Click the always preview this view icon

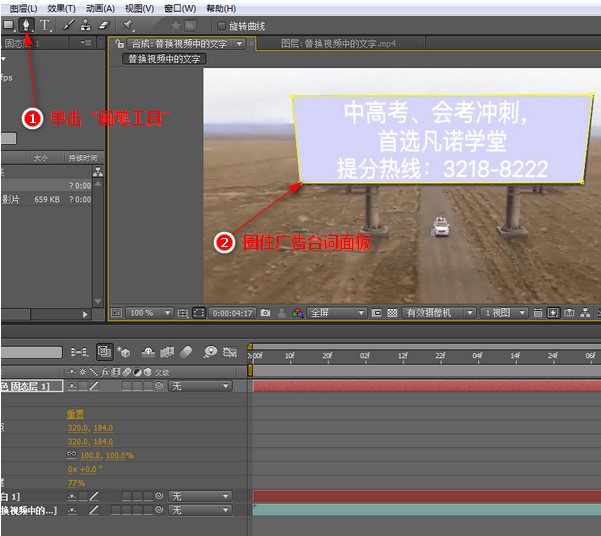click(117, 313)
